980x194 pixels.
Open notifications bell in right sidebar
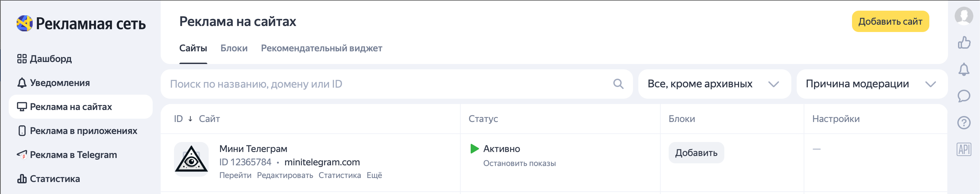point(964,69)
